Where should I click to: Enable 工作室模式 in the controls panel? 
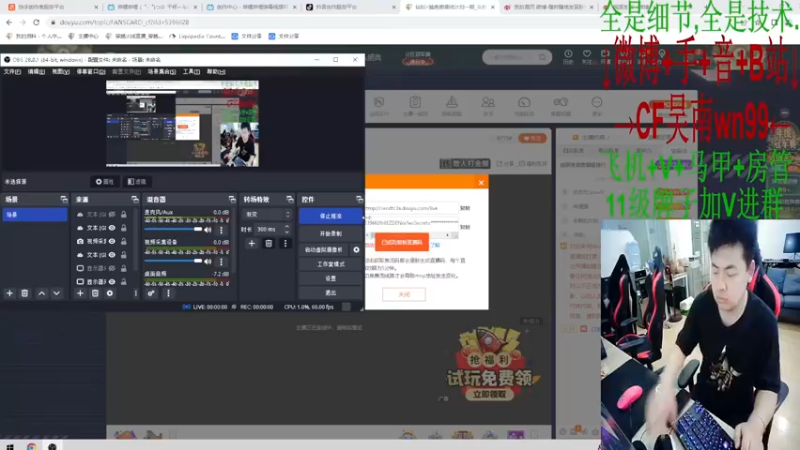[331, 264]
